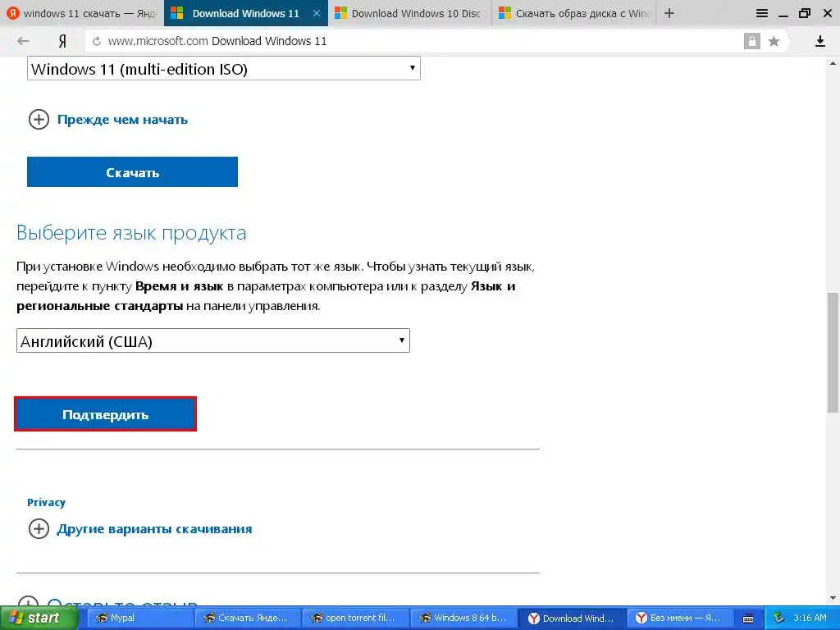Switch to Скачать Янде... taskbar item

tap(247, 618)
